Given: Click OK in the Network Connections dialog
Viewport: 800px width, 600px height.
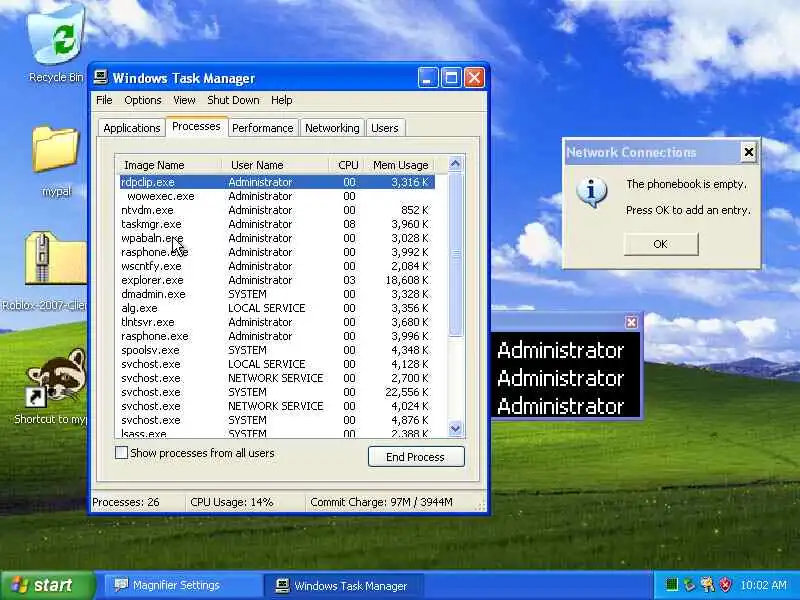Looking at the screenshot, I should click(x=661, y=244).
